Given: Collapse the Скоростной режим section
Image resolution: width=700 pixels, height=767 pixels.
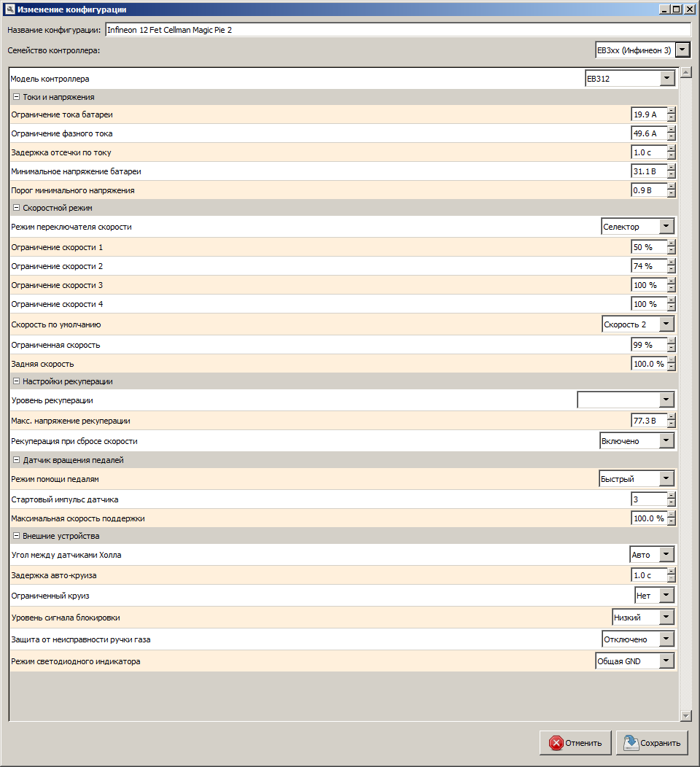Looking at the screenshot, I should coord(16,208).
